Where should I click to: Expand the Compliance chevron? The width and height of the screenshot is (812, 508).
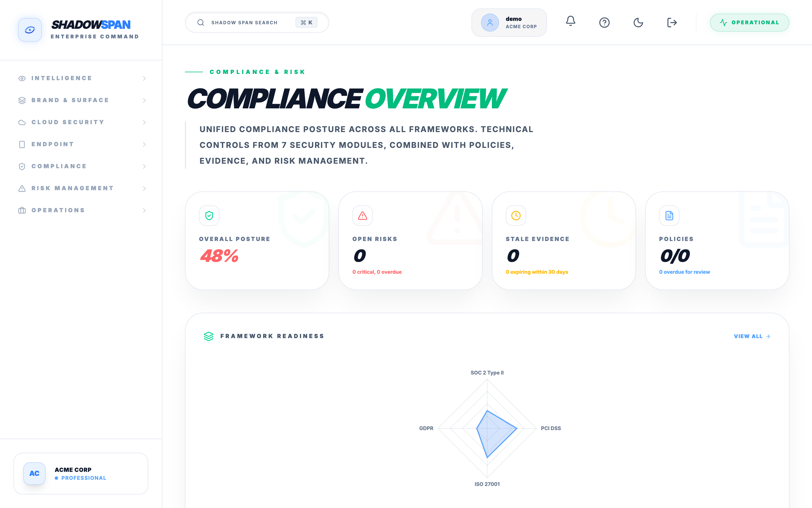[144, 166]
